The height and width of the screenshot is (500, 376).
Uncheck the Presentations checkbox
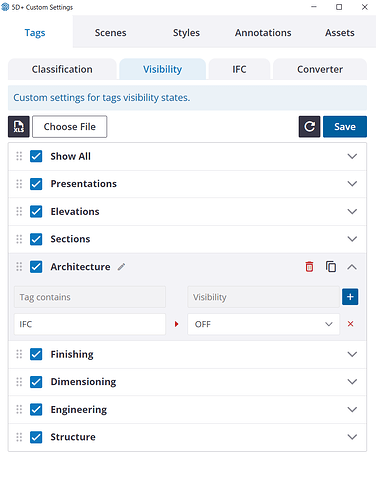(36, 184)
